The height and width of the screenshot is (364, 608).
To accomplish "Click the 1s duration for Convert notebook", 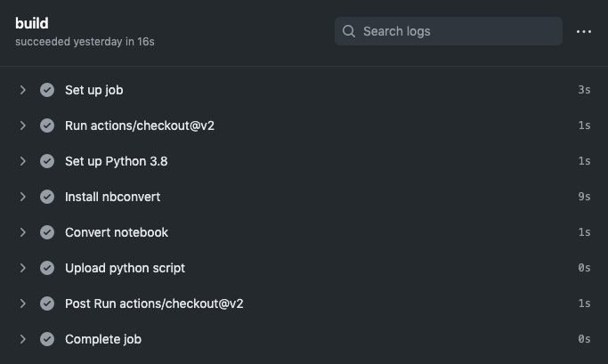I will click(584, 232).
